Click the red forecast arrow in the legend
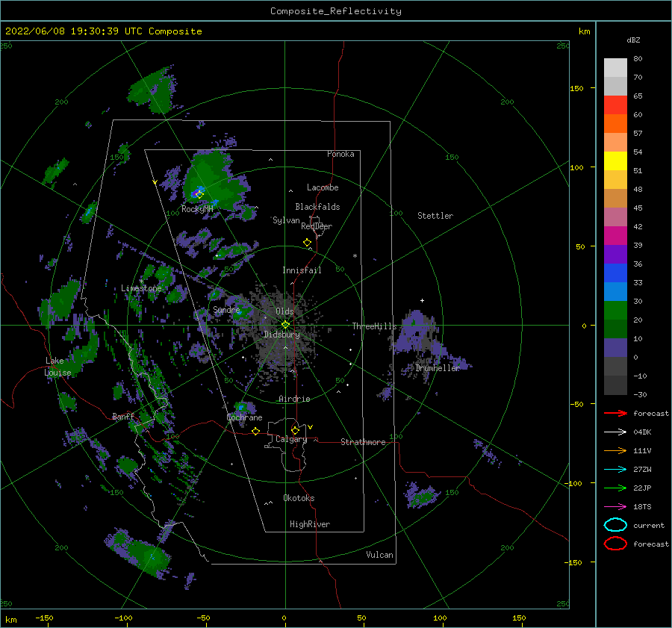This screenshot has width=672, height=628. coord(615,413)
